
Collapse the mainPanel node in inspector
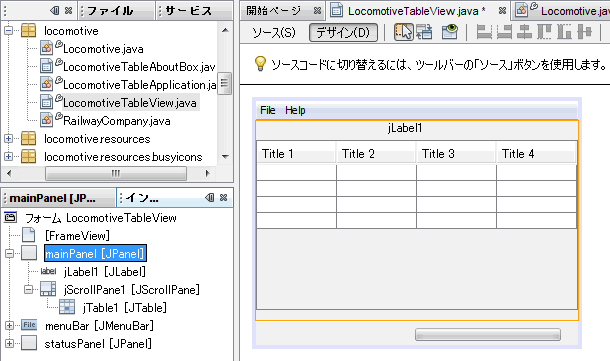pos(10,254)
